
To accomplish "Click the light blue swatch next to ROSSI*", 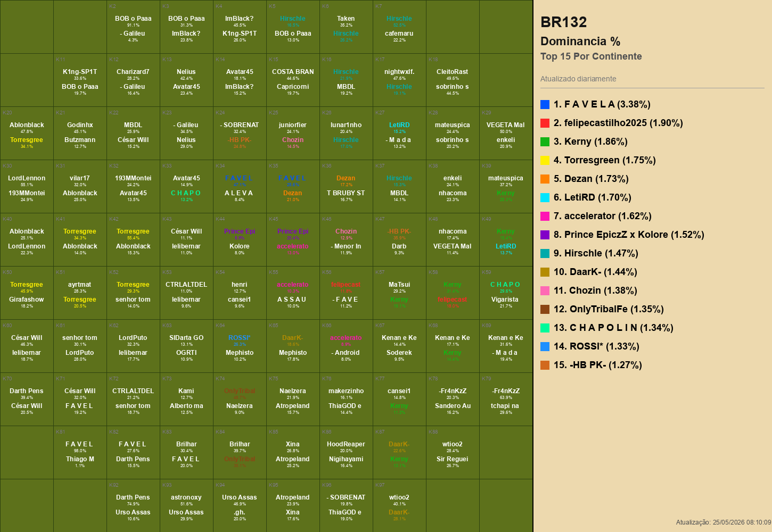I will [x=545, y=346].
